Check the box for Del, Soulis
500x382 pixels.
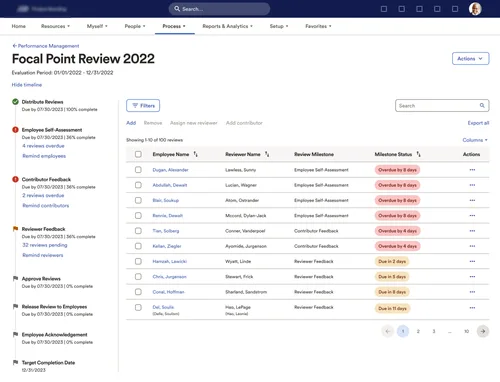click(x=138, y=307)
